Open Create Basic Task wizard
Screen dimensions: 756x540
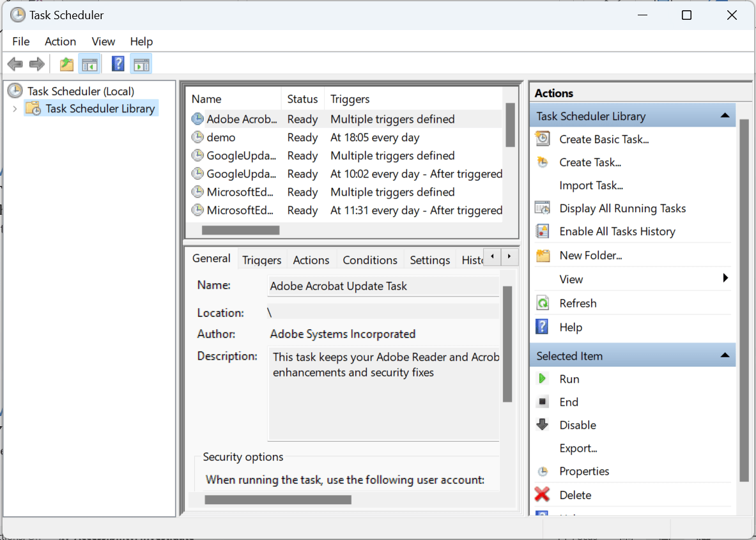(604, 139)
